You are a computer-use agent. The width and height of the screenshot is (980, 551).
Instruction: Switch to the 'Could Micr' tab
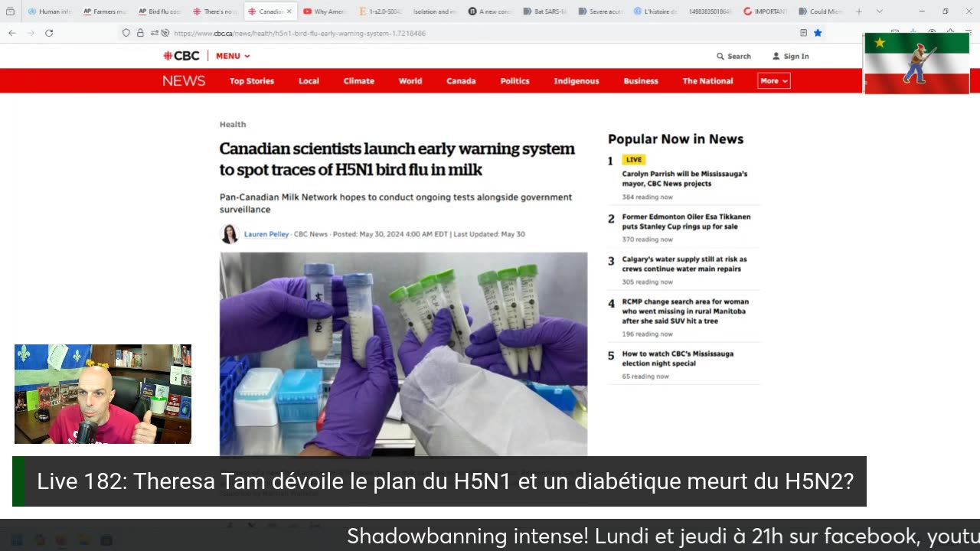[822, 11]
